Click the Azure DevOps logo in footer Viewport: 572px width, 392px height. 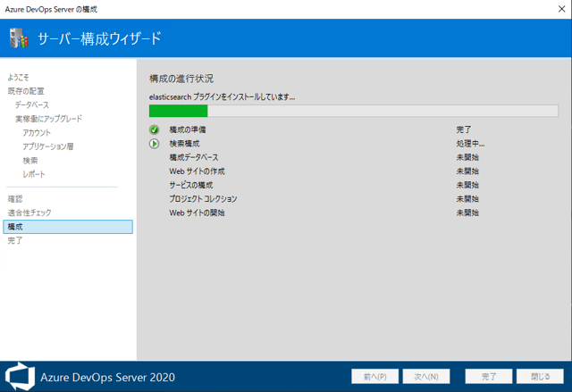pyautogui.click(x=20, y=377)
